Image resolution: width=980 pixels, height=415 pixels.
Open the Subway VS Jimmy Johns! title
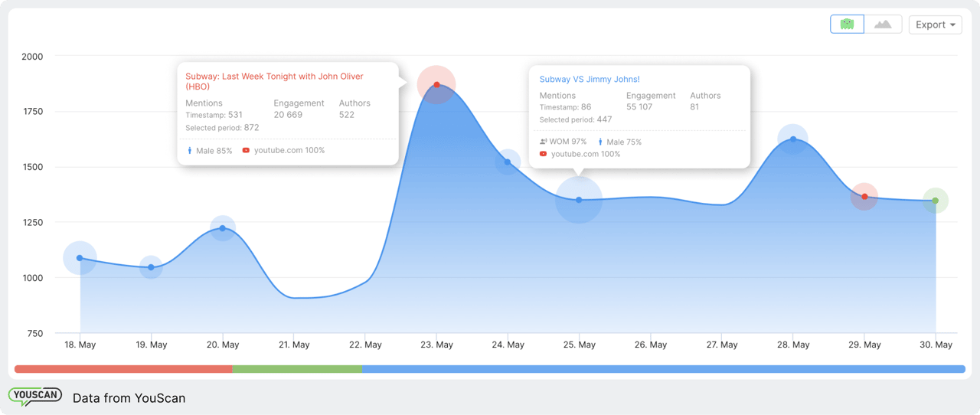tap(590, 79)
